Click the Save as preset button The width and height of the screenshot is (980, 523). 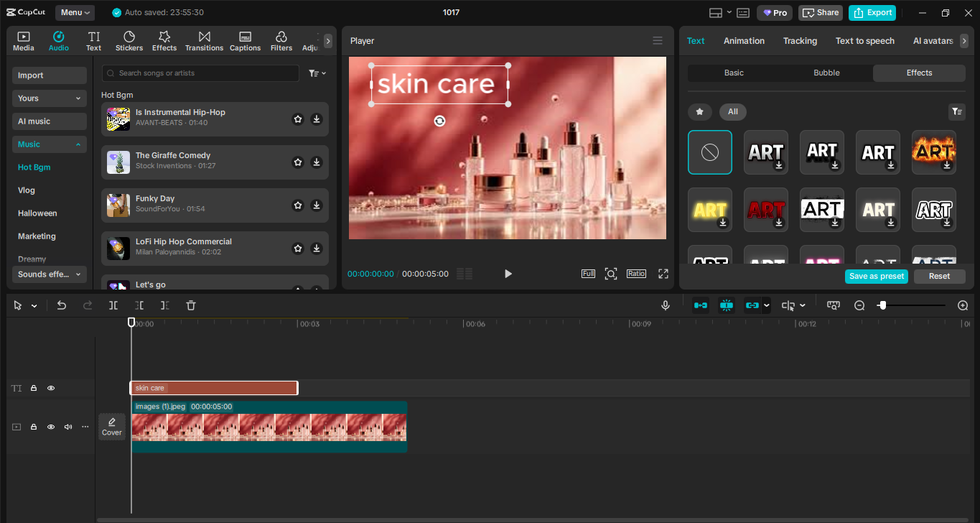(876, 276)
